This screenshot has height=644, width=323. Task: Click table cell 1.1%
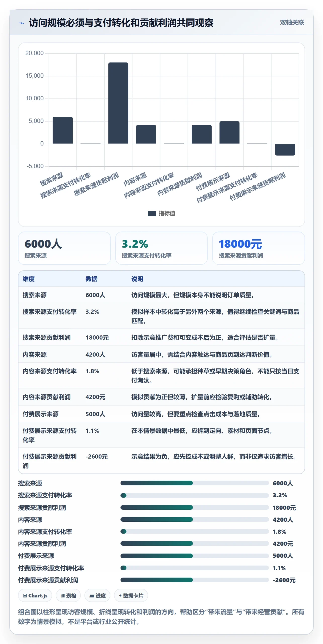92,431
